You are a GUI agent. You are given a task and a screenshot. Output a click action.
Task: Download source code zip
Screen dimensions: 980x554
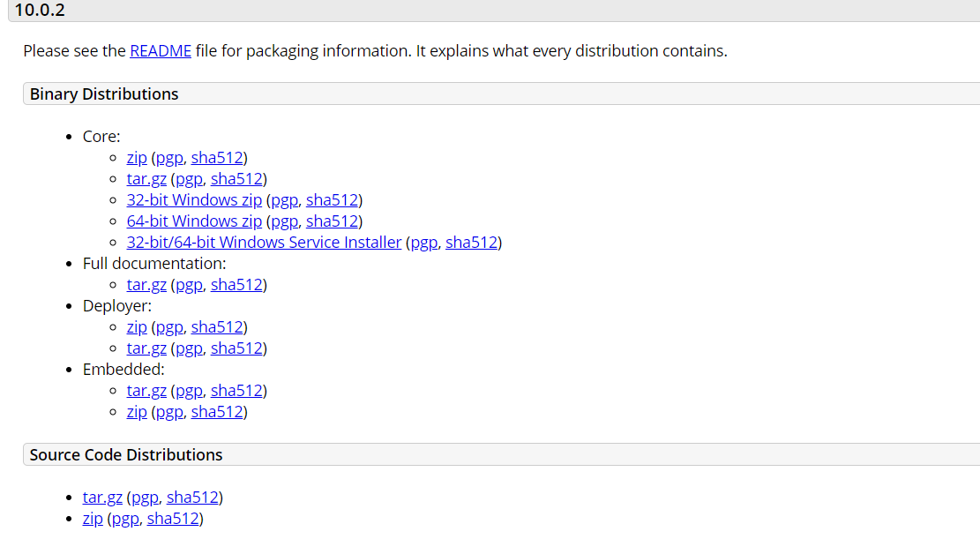pos(93,519)
